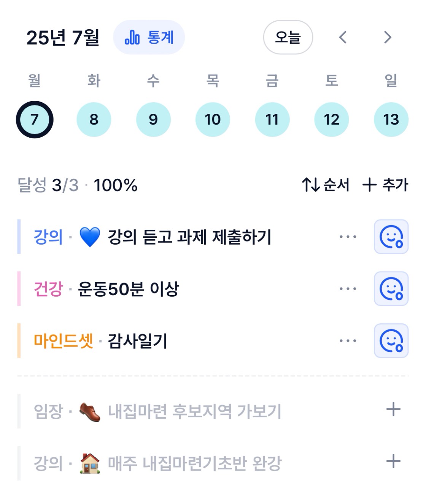Viewport: 426px width, 504px height.
Task: Open more options for 감사일기
Action: [x=348, y=341]
